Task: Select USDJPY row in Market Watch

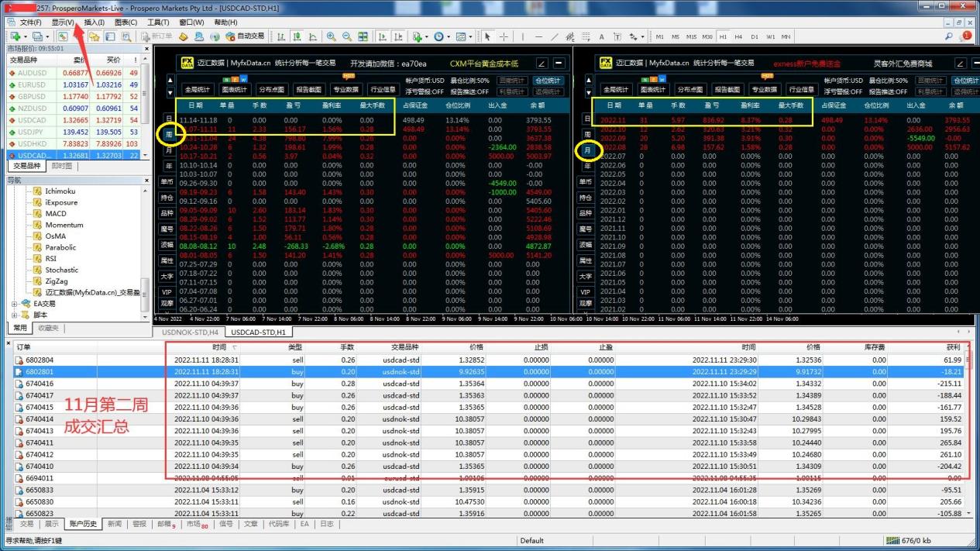Action: [x=74, y=133]
